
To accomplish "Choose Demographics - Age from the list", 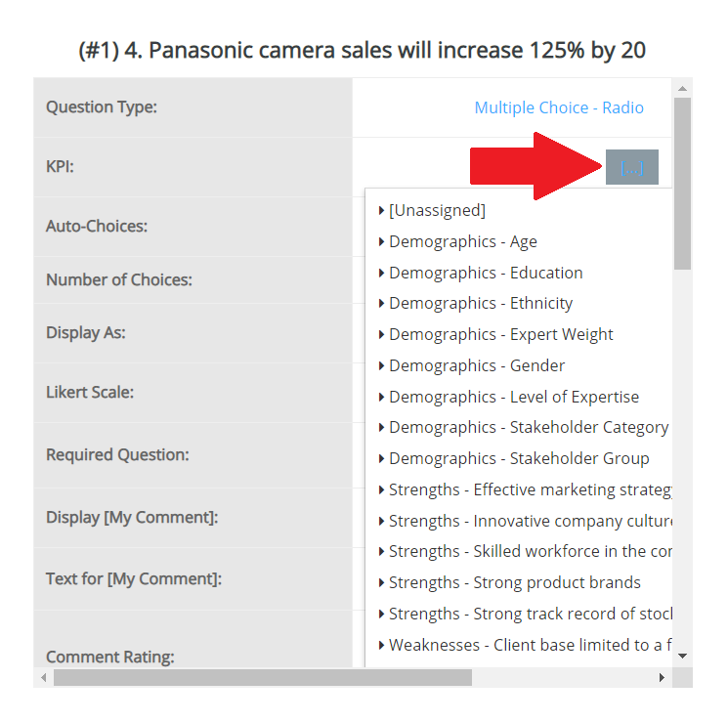I will point(462,241).
